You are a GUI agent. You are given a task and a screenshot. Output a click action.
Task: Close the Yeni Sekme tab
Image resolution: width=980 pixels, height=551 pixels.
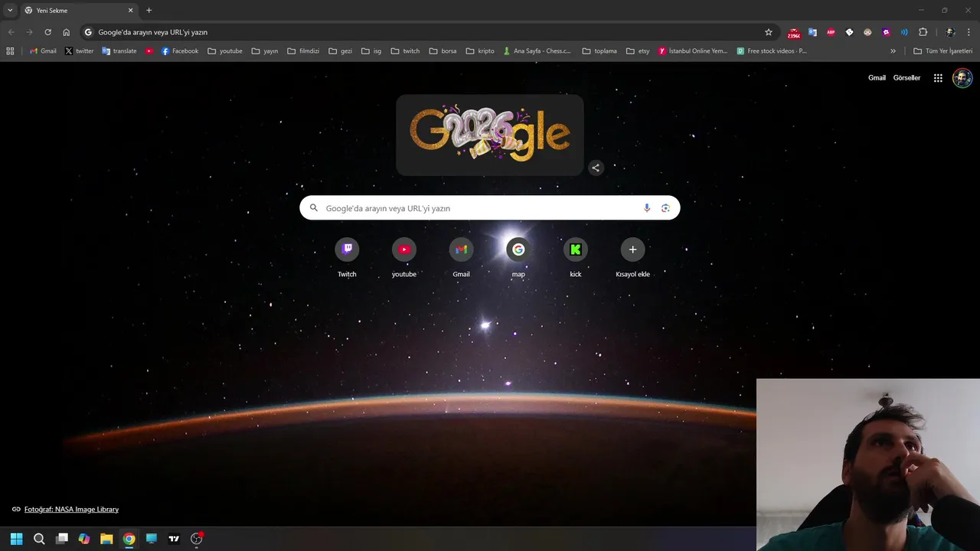130,11
